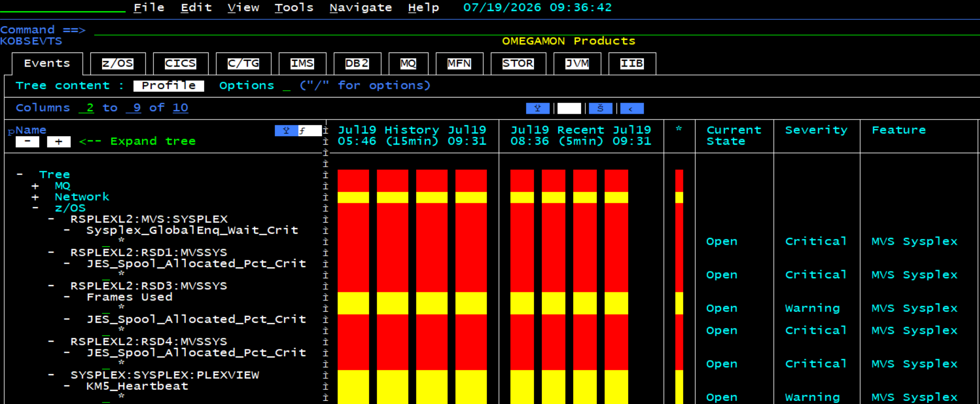Collapse the RSPLEXL2:RSD4:MVSSYS node
Viewport: 980px width, 404px height.
tap(51, 342)
